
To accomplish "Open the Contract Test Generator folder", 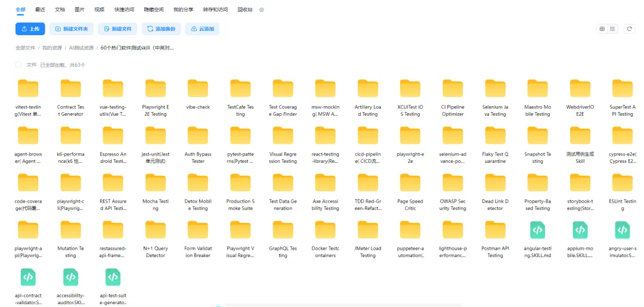I will click(x=70, y=89).
